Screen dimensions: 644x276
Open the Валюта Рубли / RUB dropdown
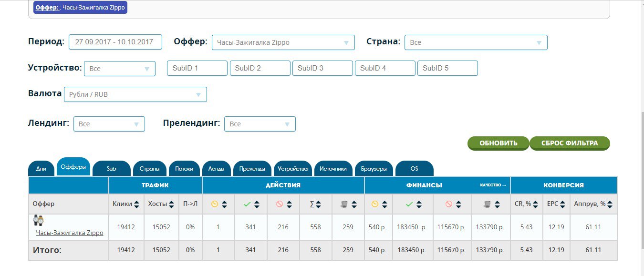click(135, 94)
